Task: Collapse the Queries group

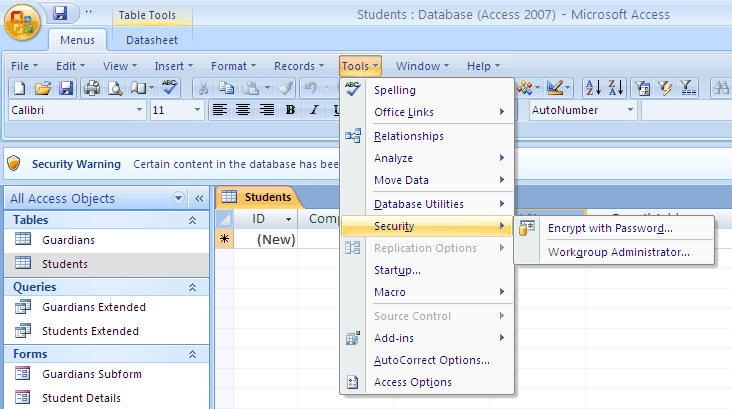Action: click(192, 287)
